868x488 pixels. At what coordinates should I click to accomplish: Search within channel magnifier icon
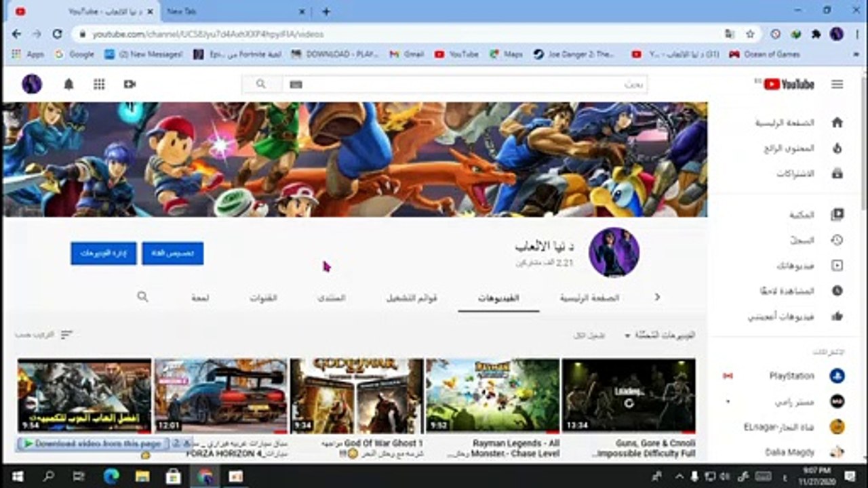(142, 297)
